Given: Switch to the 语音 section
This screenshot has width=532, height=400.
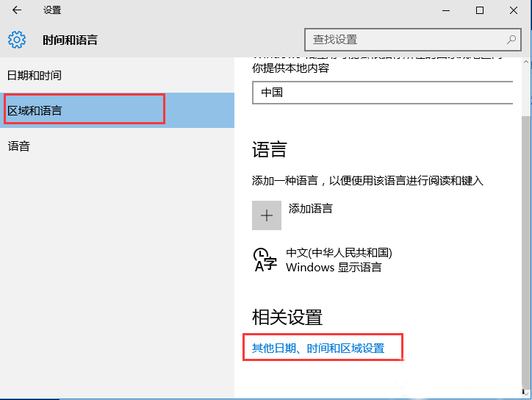Looking at the screenshot, I should 18,146.
